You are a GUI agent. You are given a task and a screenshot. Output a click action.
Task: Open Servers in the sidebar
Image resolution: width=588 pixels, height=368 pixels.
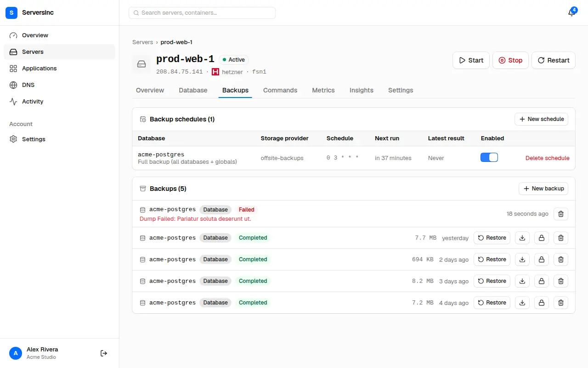[60, 52]
